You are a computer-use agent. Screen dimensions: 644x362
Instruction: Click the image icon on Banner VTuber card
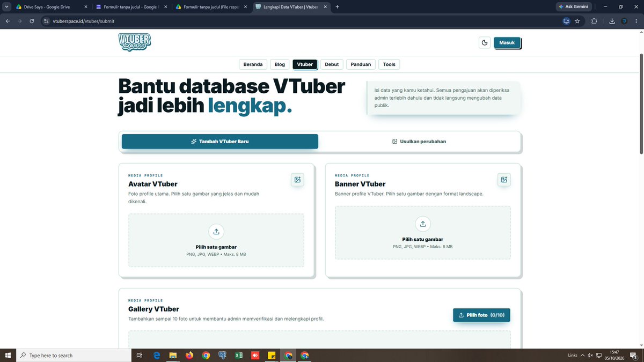click(x=504, y=180)
